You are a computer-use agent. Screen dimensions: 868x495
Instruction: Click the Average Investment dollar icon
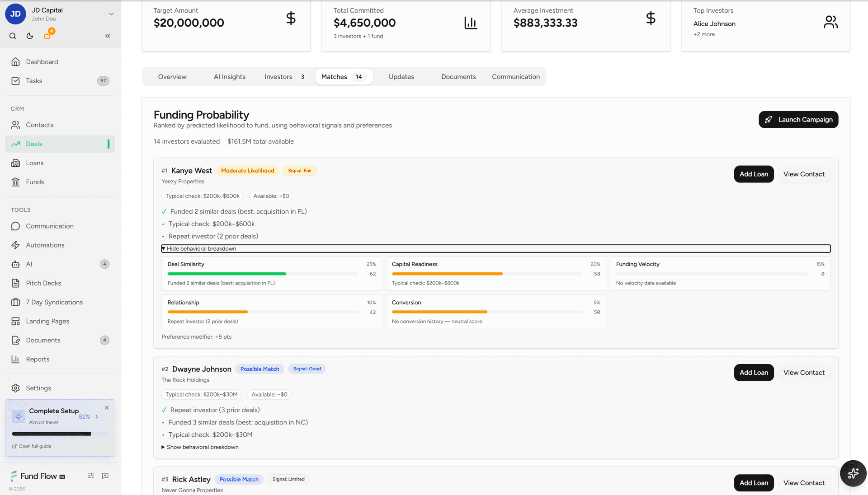tap(651, 19)
